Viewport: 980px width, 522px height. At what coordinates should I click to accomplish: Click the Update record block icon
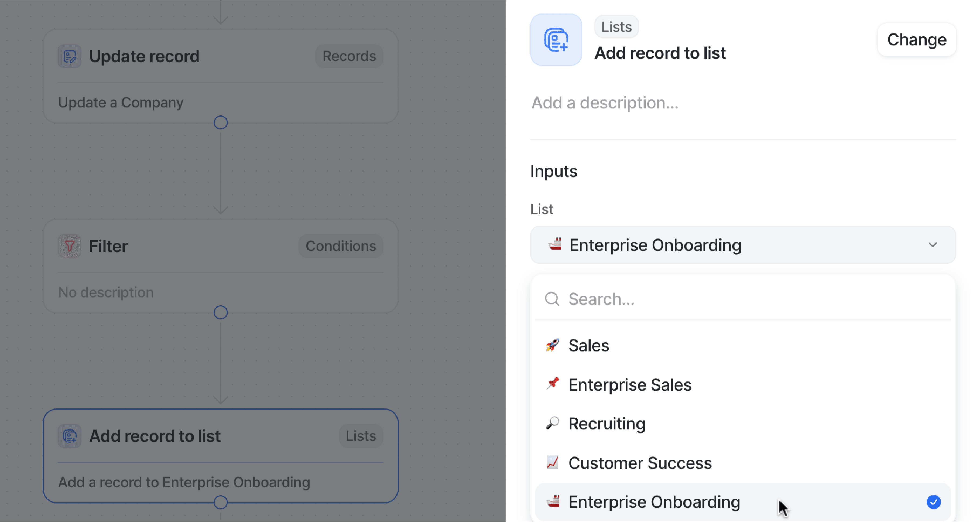70,56
